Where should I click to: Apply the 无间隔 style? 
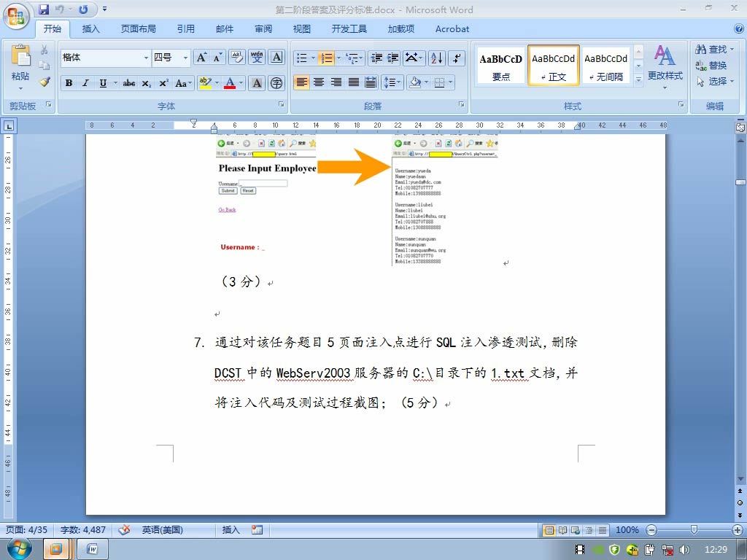coord(606,66)
